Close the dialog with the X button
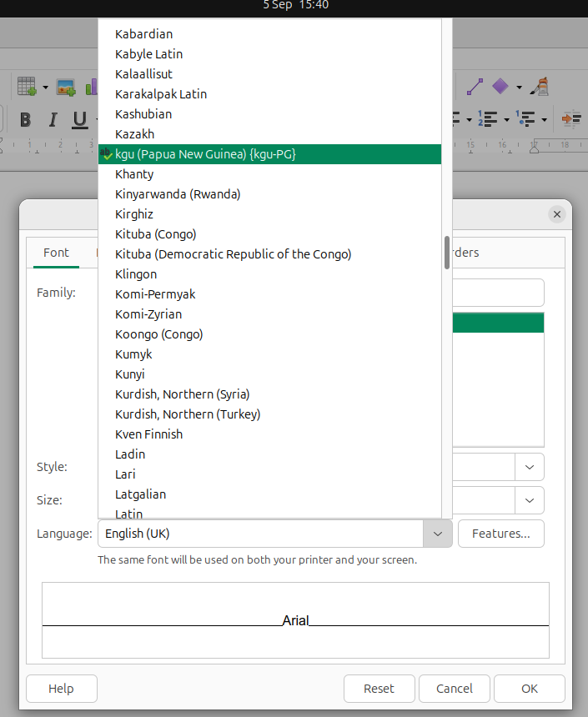The height and width of the screenshot is (717, 588). [x=557, y=214]
